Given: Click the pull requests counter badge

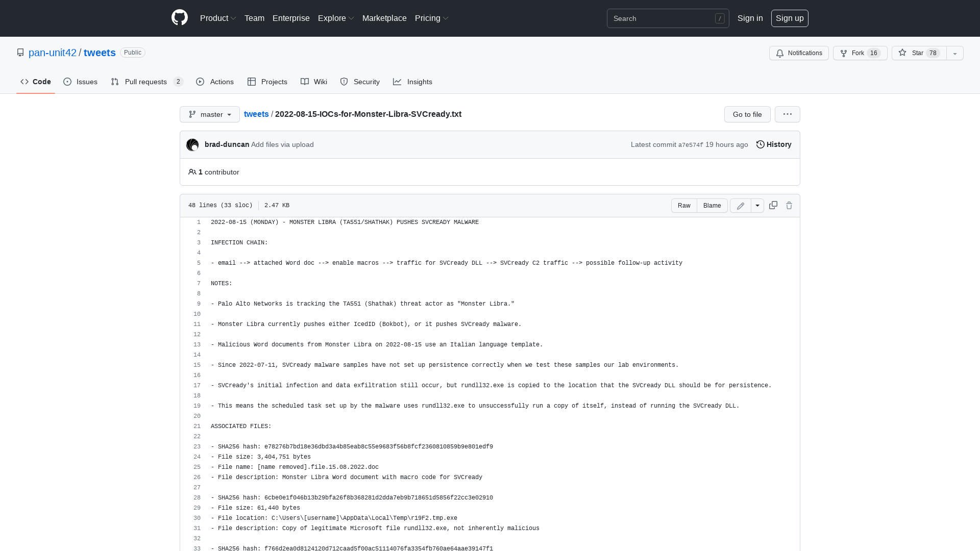Looking at the screenshot, I should [178, 82].
